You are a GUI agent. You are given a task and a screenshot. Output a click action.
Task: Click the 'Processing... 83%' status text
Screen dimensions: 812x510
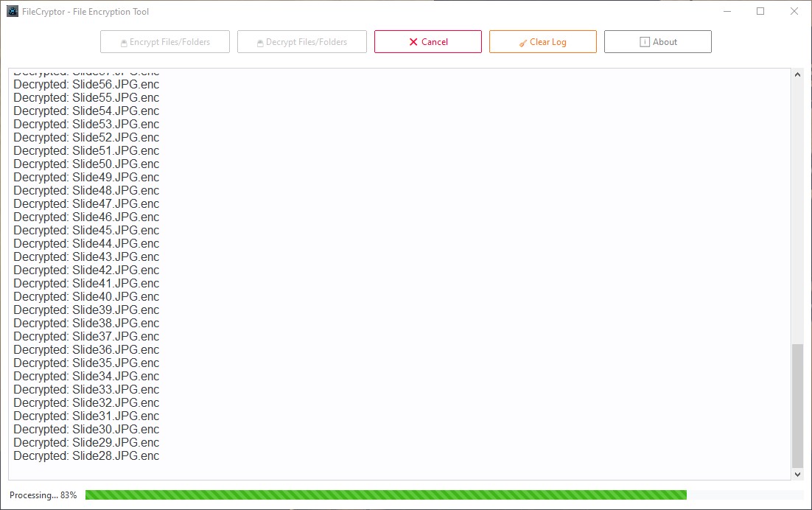(43, 495)
